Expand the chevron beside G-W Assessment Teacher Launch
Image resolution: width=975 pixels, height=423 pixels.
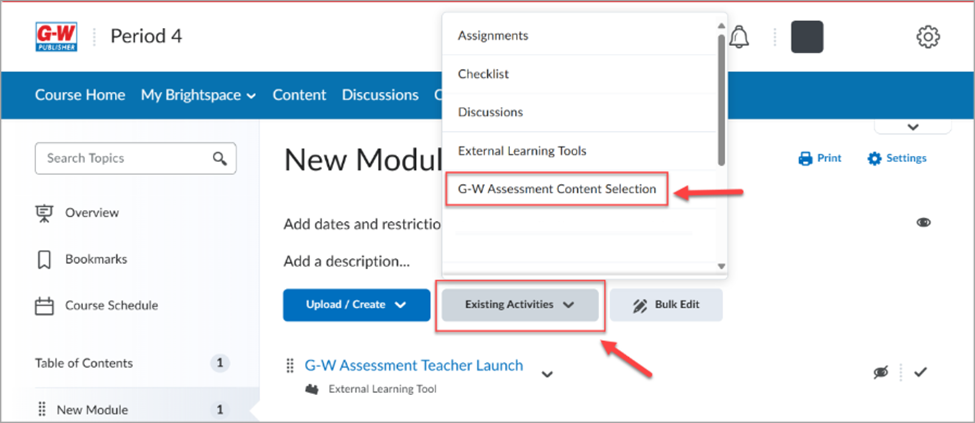(547, 374)
